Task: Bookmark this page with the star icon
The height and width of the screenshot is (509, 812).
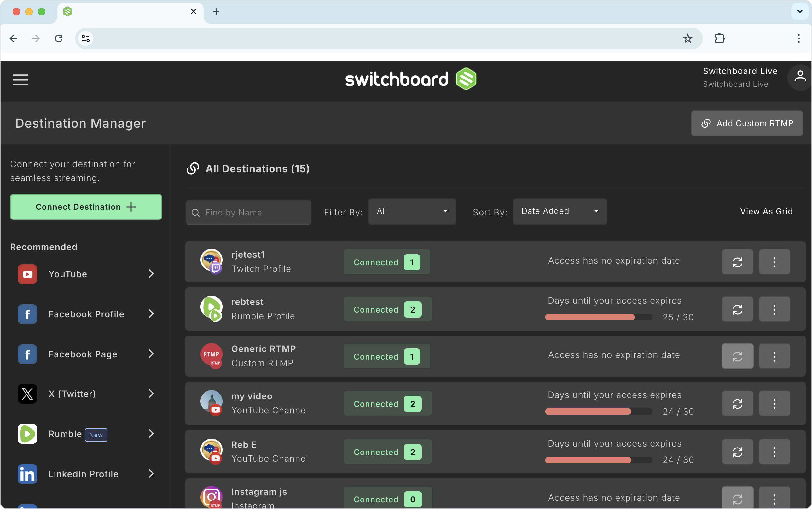Action: [x=687, y=38]
